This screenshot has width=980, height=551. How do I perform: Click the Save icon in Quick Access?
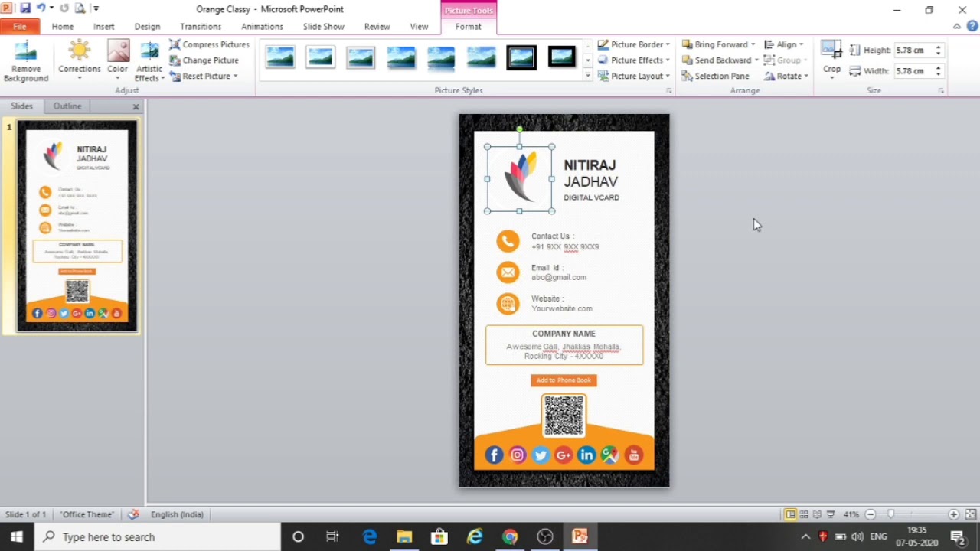click(25, 8)
